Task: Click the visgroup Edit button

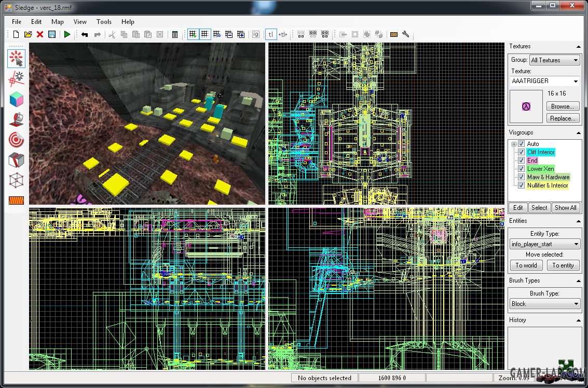Action: click(x=518, y=208)
